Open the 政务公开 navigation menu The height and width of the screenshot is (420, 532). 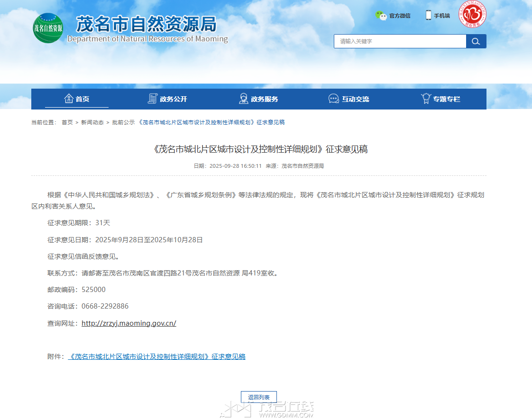click(x=174, y=99)
